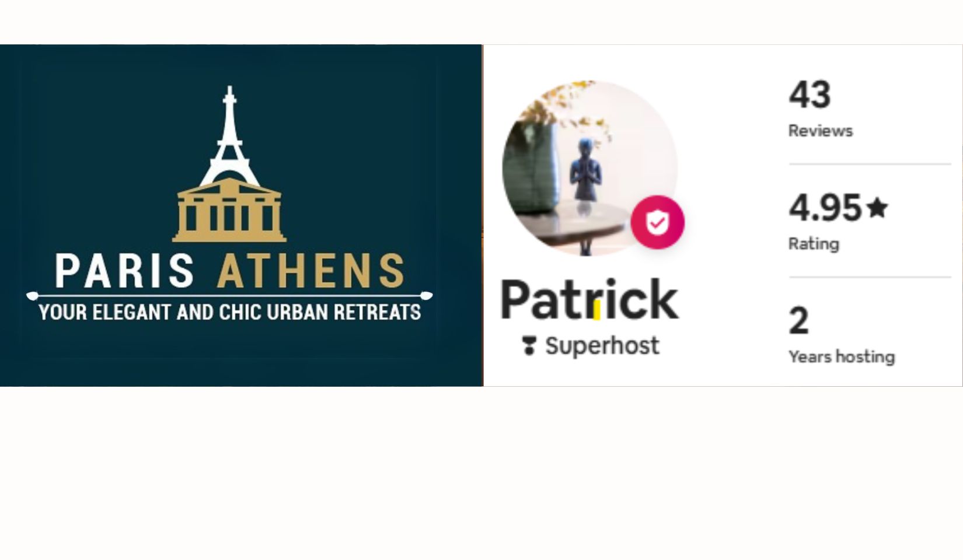Click the Rating label
Viewport: 963px width, 560px height.
[x=814, y=244]
